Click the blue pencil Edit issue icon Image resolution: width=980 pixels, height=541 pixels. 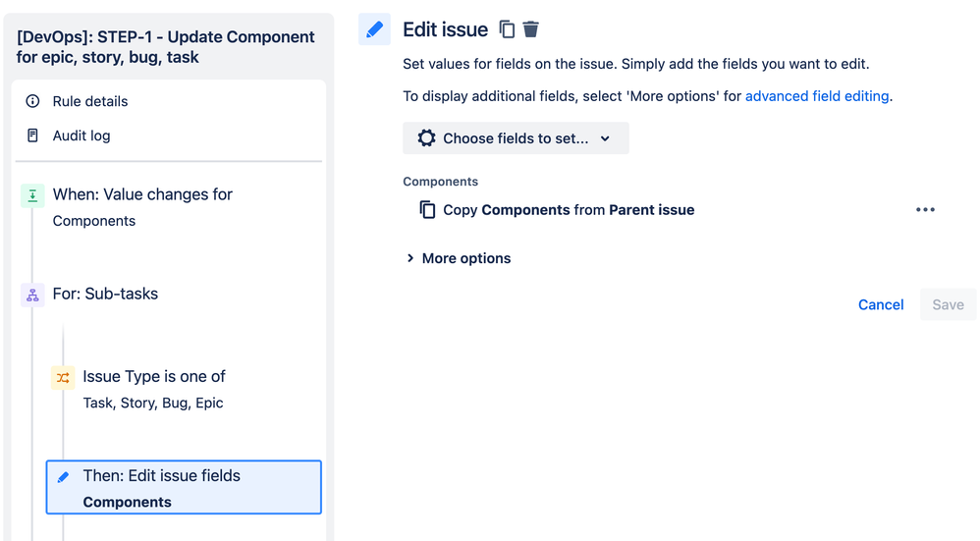click(374, 29)
